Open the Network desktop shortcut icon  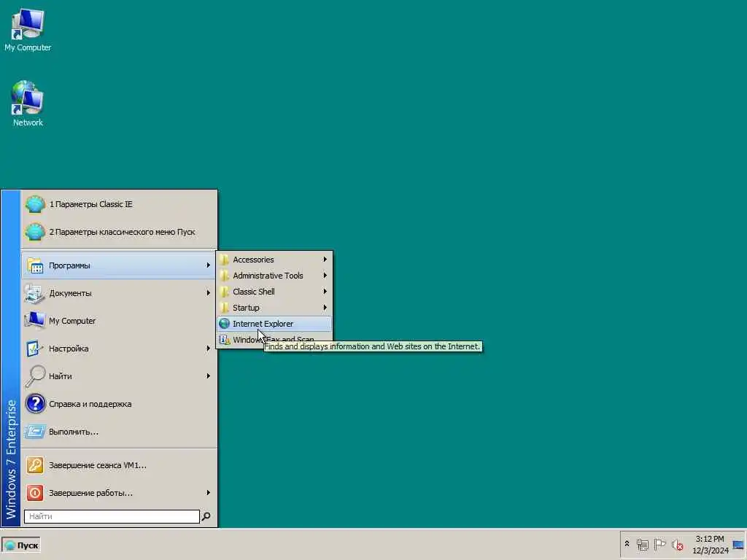(27, 98)
